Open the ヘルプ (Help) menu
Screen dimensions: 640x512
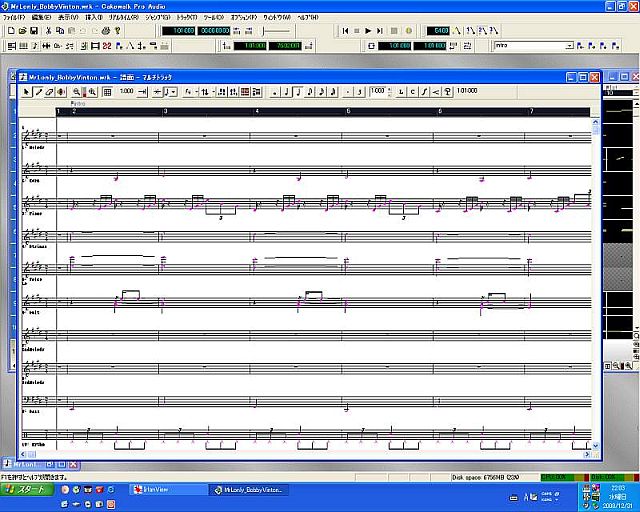click(308, 18)
